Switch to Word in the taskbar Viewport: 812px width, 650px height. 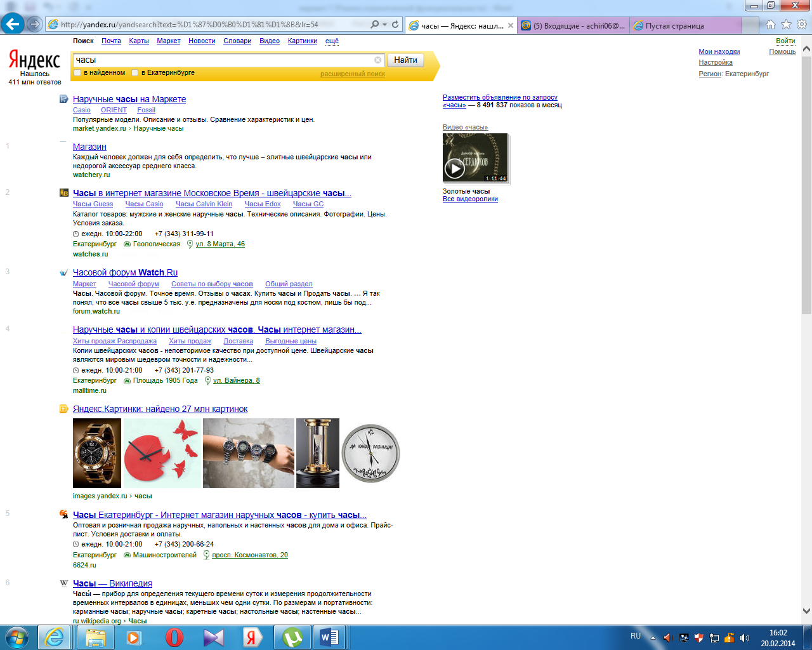pyautogui.click(x=329, y=637)
